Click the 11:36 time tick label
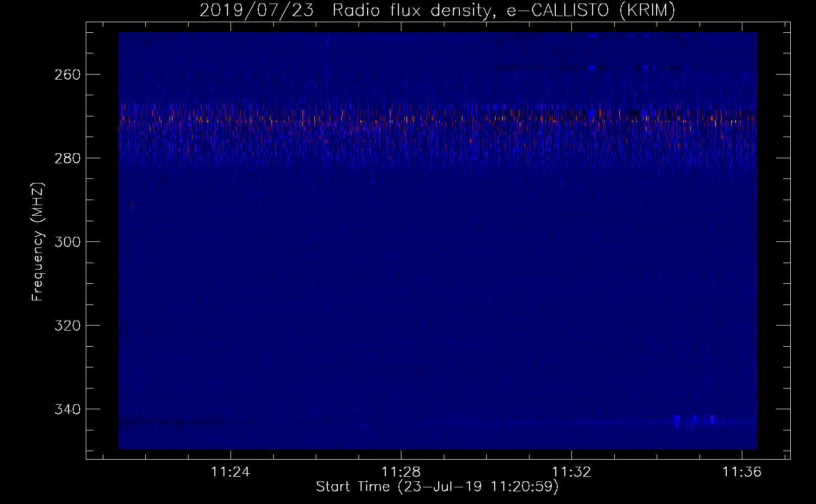This screenshot has height=504, width=816. pos(742,472)
